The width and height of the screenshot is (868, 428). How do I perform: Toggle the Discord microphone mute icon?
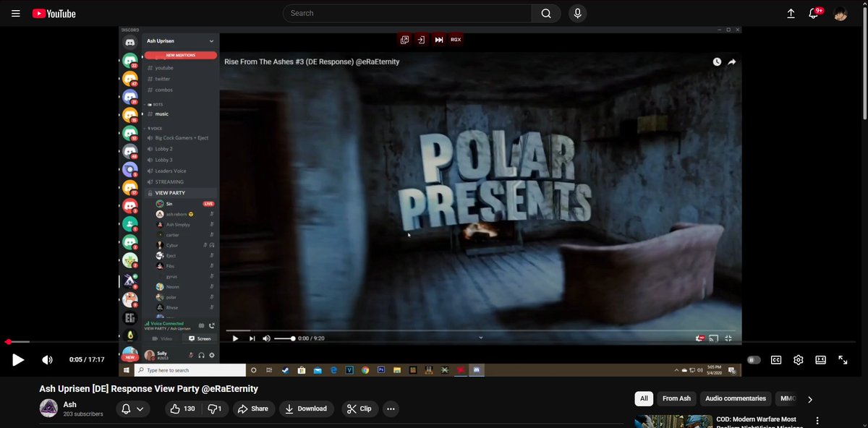pos(191,355)
